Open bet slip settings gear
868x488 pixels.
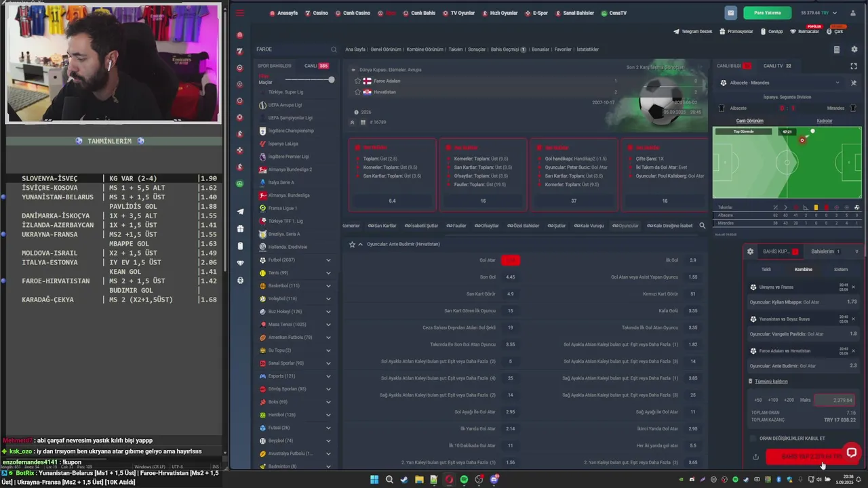[750, 251]
